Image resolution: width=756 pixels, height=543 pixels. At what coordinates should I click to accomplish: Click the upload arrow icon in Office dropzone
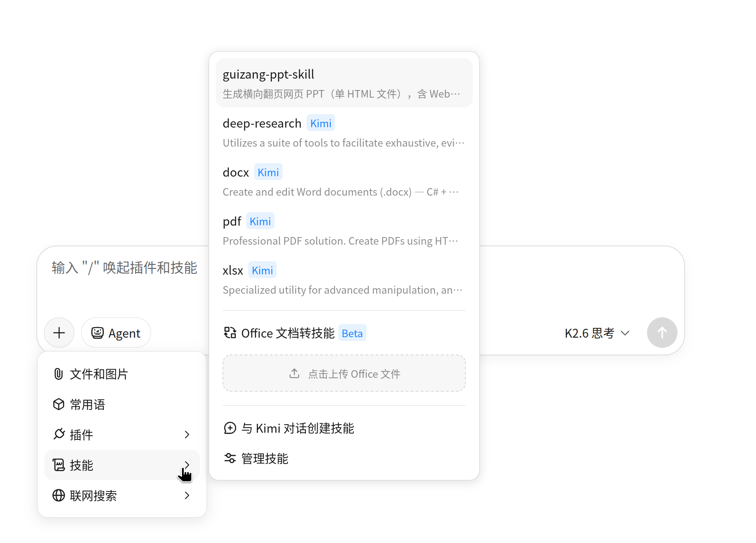point(294,374)
